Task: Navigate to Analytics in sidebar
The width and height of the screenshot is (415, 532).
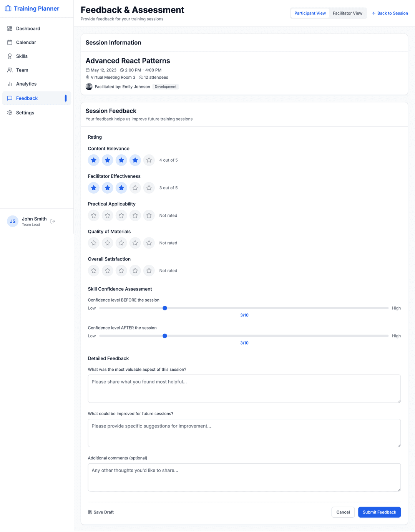Action: click(26, 84)
